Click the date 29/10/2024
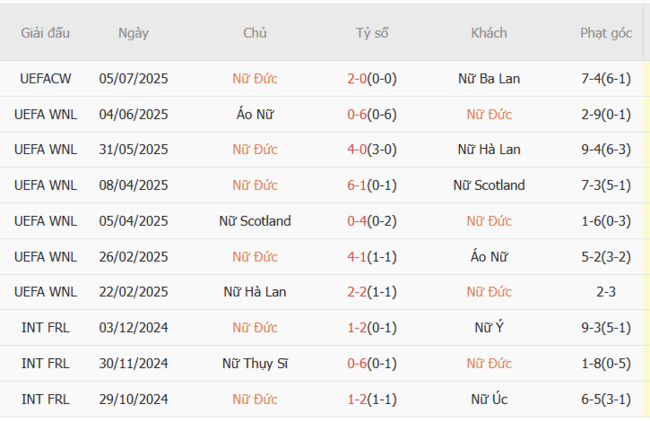This screenshot has width=650, height=421. pyautogui.click(x=133, y=399)
